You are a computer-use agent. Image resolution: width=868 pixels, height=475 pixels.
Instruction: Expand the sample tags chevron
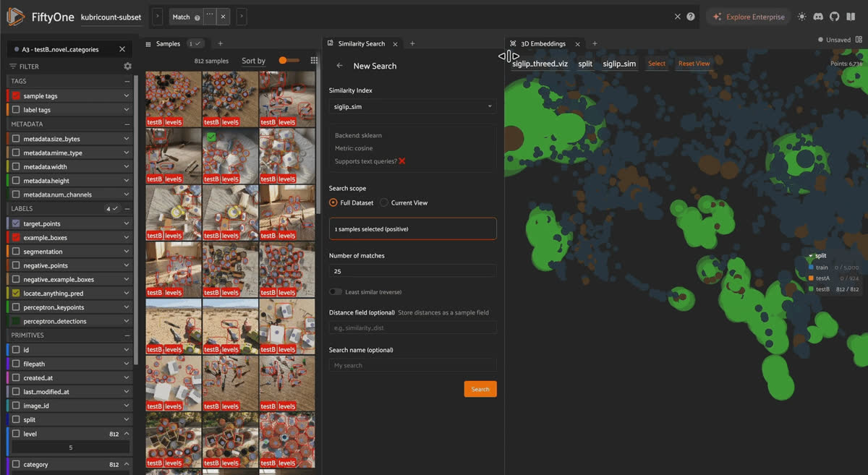click(127, 95)
